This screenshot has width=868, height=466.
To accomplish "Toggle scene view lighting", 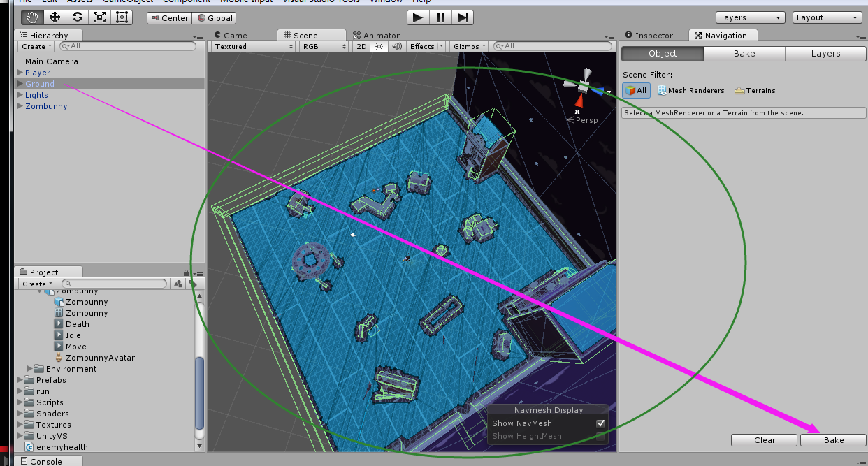I will coord(377,46).
